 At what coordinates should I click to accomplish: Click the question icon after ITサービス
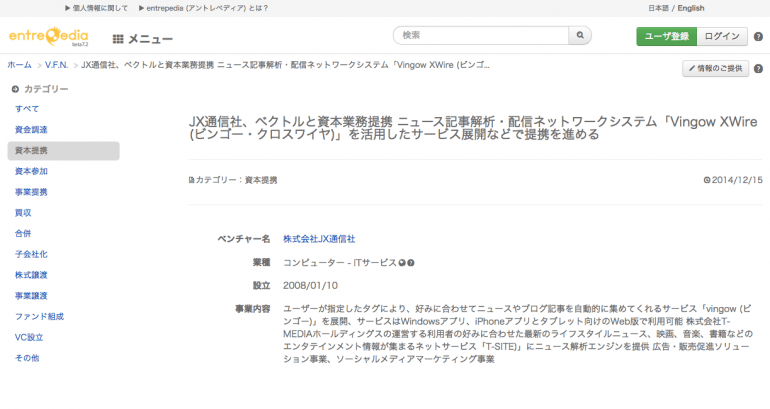(x=411, y=263)
